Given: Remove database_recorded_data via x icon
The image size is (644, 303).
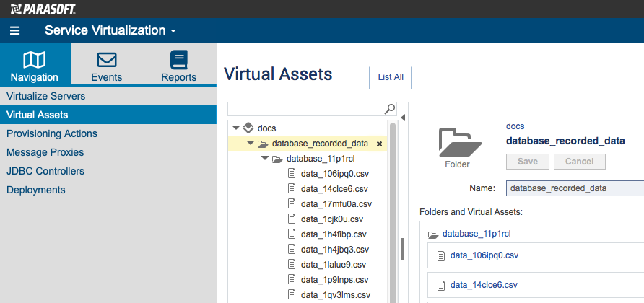Looking at the screenshot, I should coord(379,144).
